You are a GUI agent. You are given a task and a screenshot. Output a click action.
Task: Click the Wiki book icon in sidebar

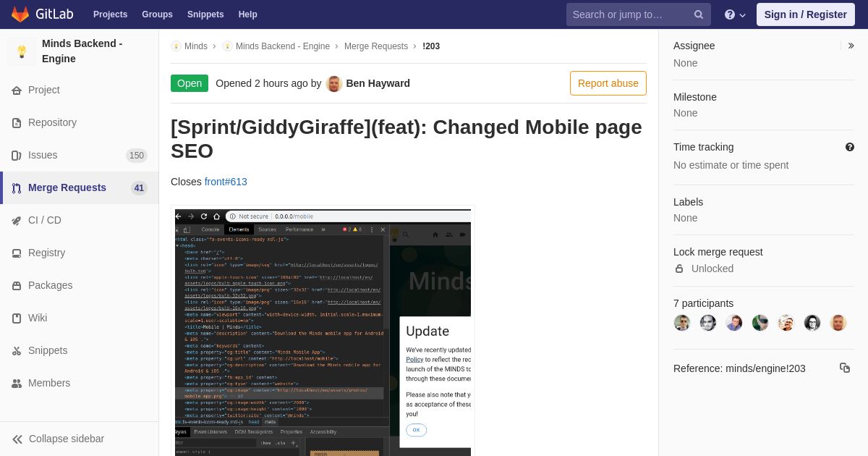coord(17,318)
